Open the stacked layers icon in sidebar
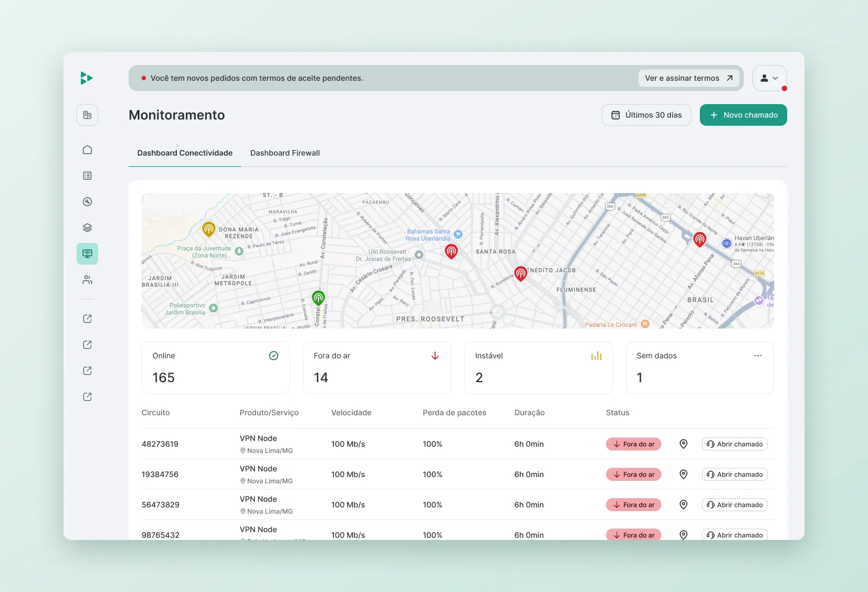The image size is (868, 592). point(87,228)
